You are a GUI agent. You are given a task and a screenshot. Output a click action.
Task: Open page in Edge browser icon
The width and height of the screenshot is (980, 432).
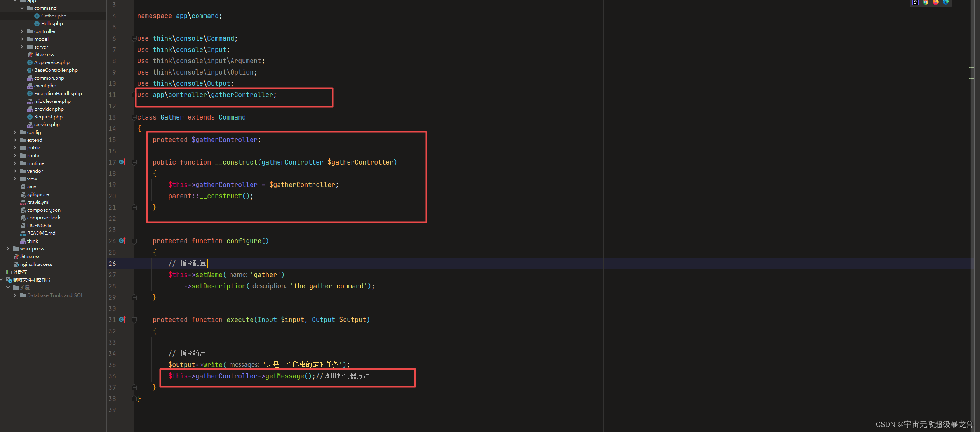tap(946, 2)
